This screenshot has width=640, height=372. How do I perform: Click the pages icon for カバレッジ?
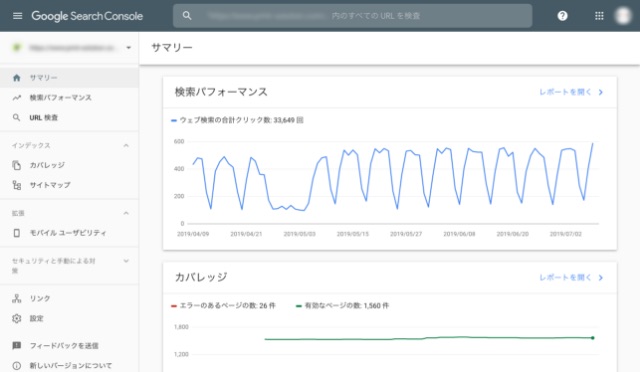[x=16, y=165]
